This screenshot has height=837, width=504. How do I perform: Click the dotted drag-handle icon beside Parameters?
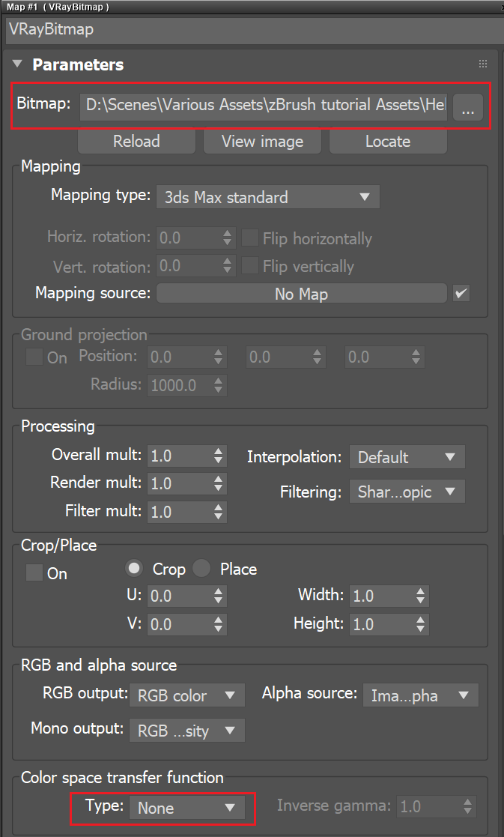(x=483, y=64)
